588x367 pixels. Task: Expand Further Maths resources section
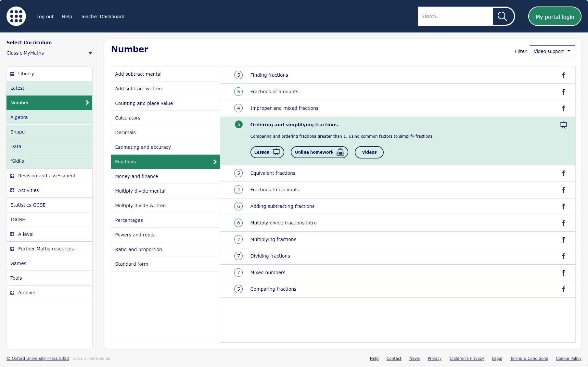tap(12, 249)
